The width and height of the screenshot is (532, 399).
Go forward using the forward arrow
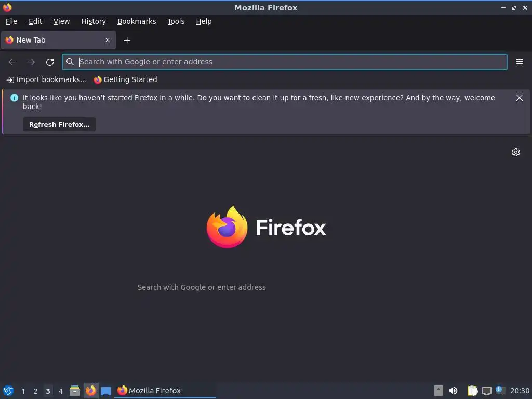31,62
